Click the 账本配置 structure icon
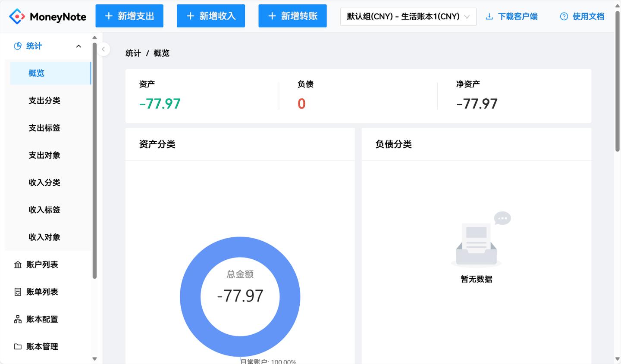The width and height of the screenshot is (621, 364). click(18, 319)
